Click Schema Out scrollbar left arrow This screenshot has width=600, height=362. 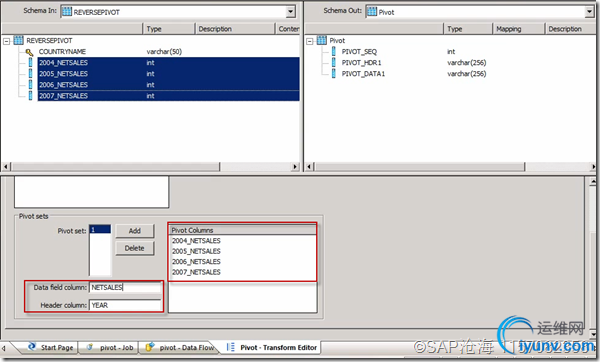[x=309, y=167]
